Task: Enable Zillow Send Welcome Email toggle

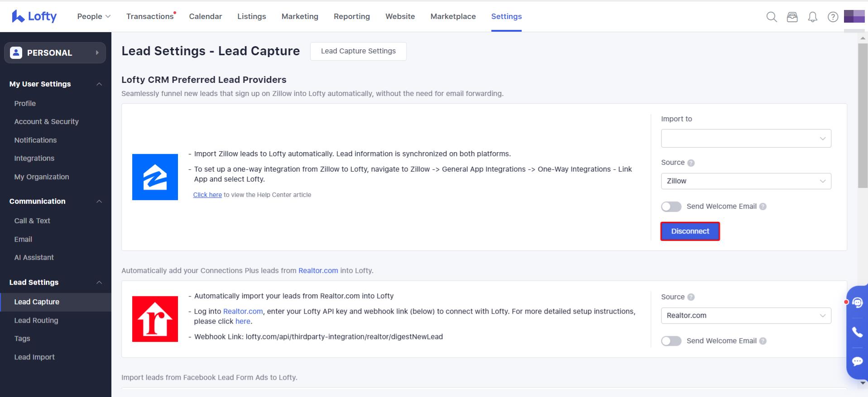Action: pos(671,207)
